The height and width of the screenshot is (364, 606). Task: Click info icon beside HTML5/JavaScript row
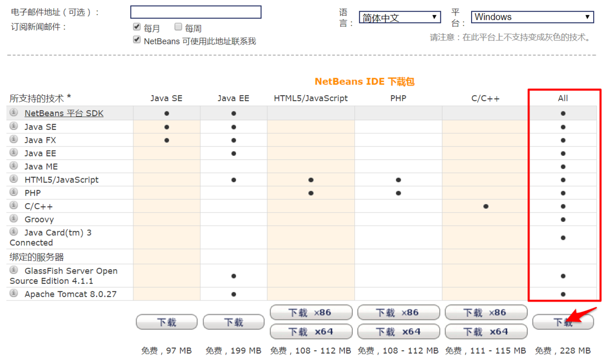click(14, 179)
